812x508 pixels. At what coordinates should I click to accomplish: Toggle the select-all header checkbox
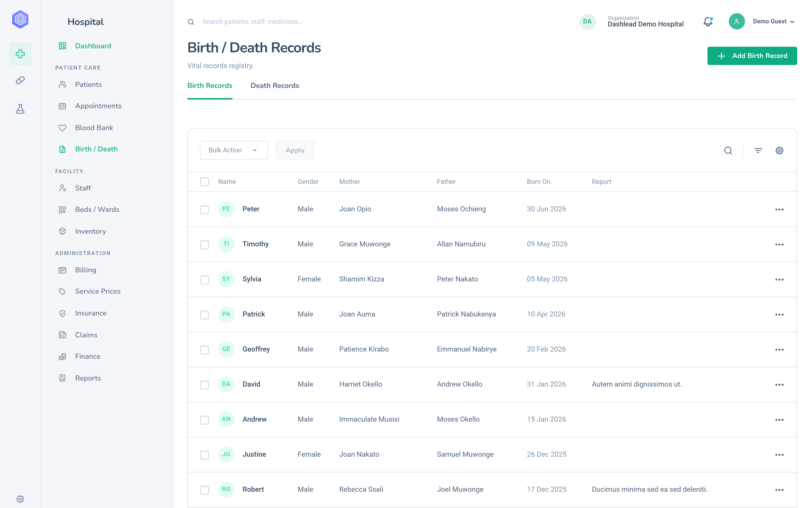coord(204,182)
